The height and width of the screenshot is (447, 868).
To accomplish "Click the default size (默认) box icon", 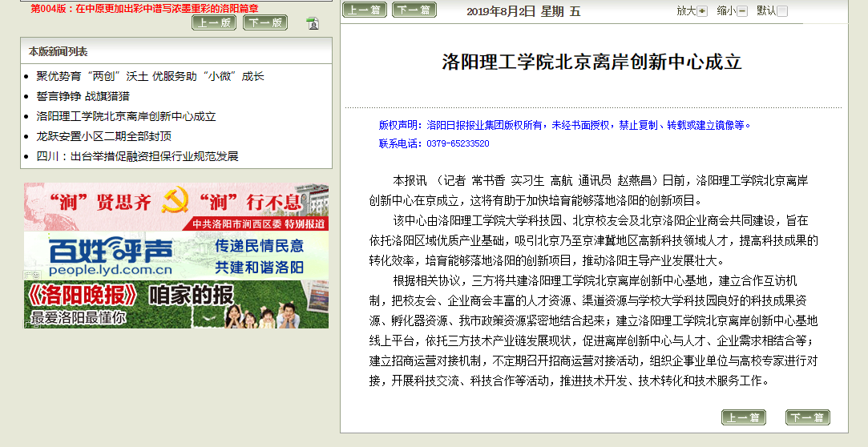I will pyautogui.click(x=782, y=11).
